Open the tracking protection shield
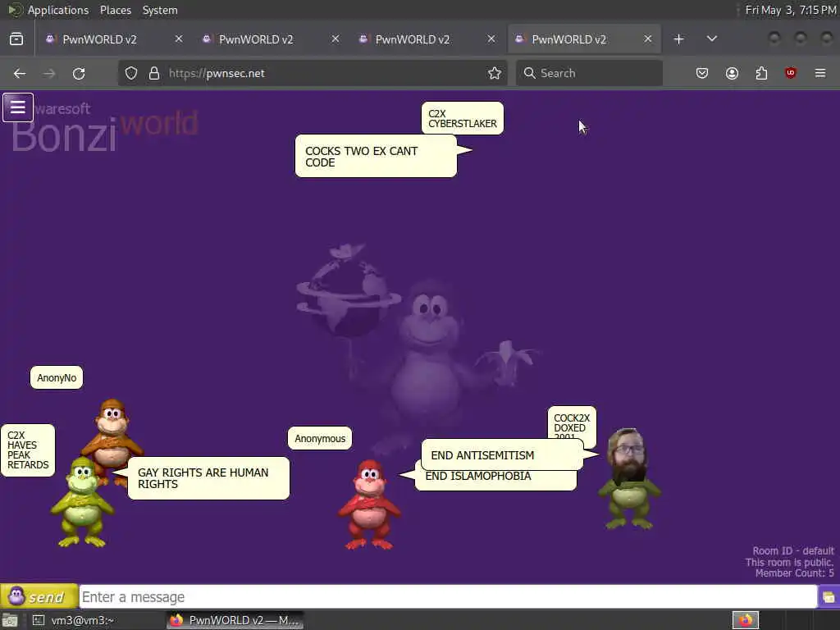 (x=131, y=73)
